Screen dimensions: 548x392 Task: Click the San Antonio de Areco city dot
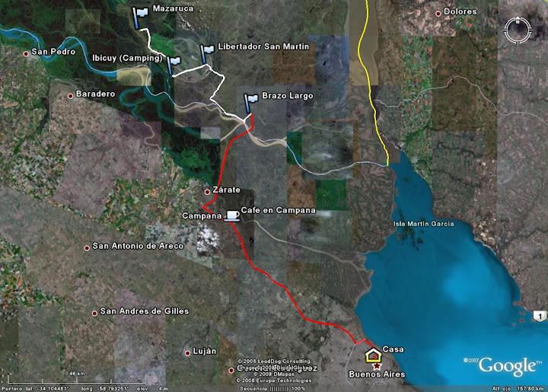(87, 248)
